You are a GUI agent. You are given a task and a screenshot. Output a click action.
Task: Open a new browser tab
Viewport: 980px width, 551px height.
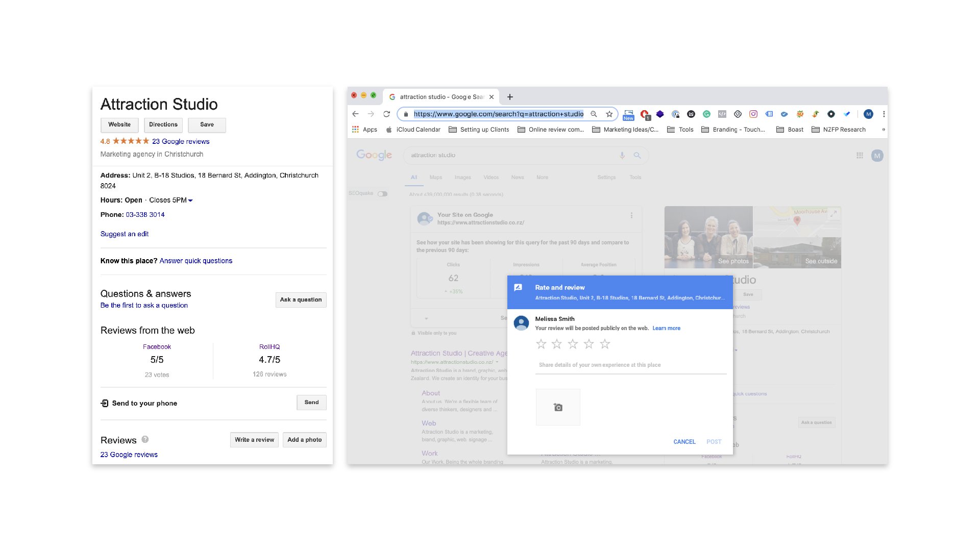pyautogui.click(x=510, y=97)
